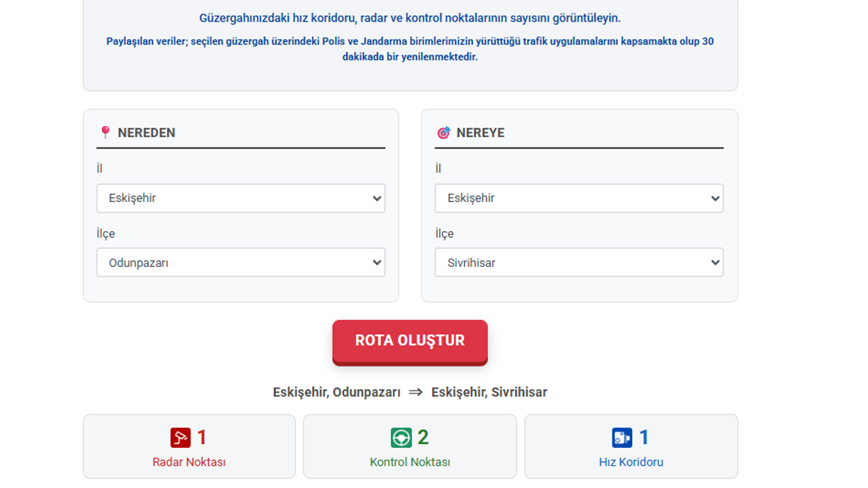Screen dimensions: 868x488
Task: Open the destination İlçe dropdown showing Sivrihisar
Action: (578, 262)
